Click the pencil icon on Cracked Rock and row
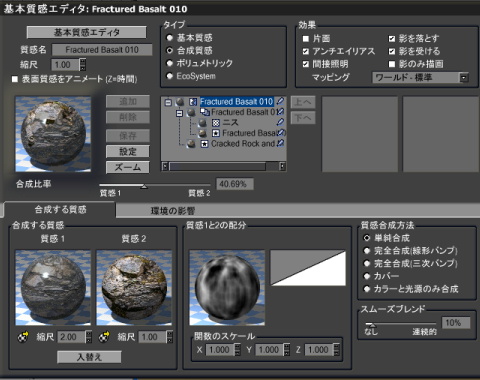 (280, 143)
